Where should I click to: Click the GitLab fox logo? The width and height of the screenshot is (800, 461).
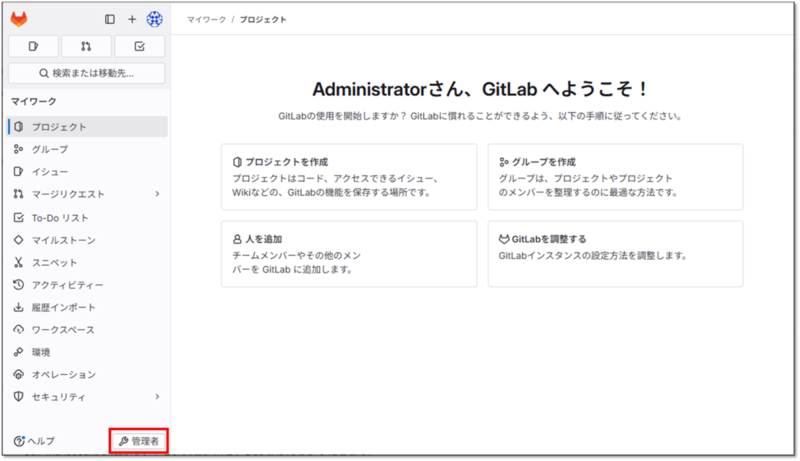(x=19, y=19)
